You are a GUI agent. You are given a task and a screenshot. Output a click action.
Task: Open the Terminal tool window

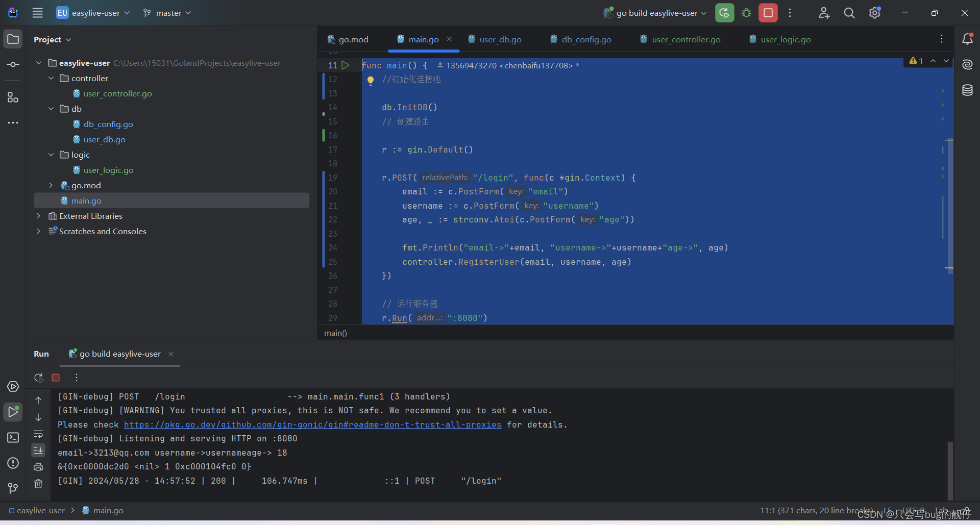click(13, 438)
